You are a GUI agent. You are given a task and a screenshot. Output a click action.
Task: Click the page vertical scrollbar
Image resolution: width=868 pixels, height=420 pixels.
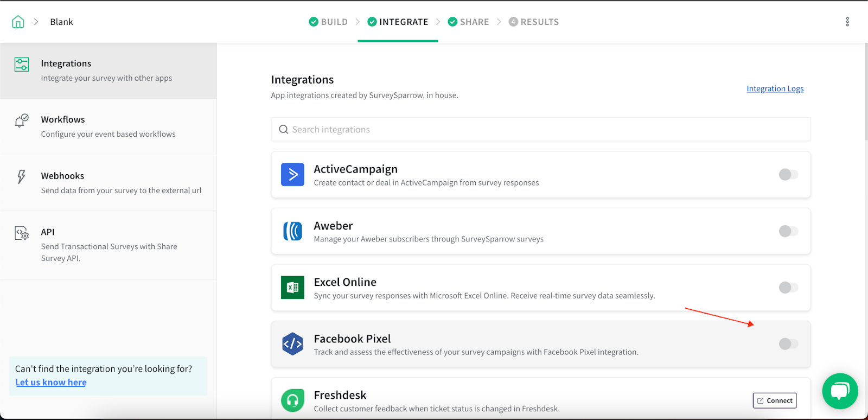point(865,92)
